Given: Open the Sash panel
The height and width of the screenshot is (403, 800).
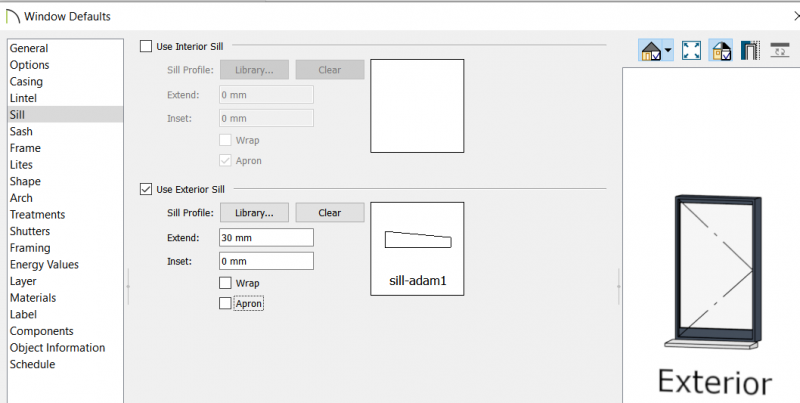Looking at the screenshot, I should [21, 132].
